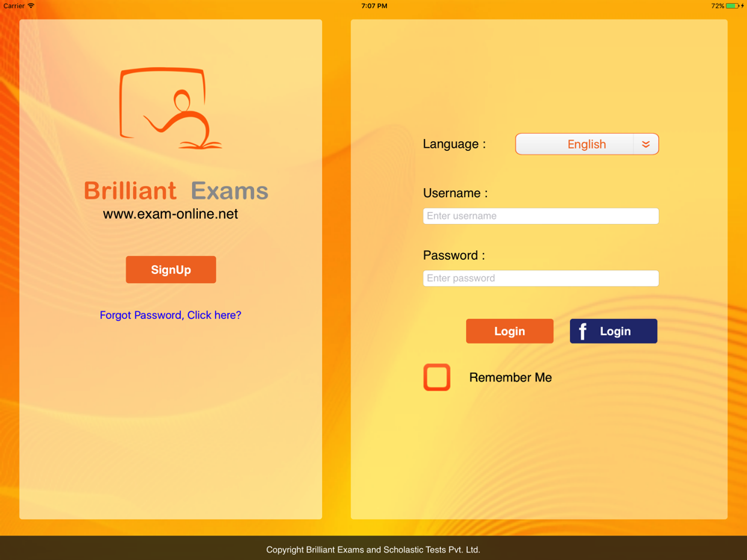Click the copyright Brilliant Exams footer text

point(373,550)
